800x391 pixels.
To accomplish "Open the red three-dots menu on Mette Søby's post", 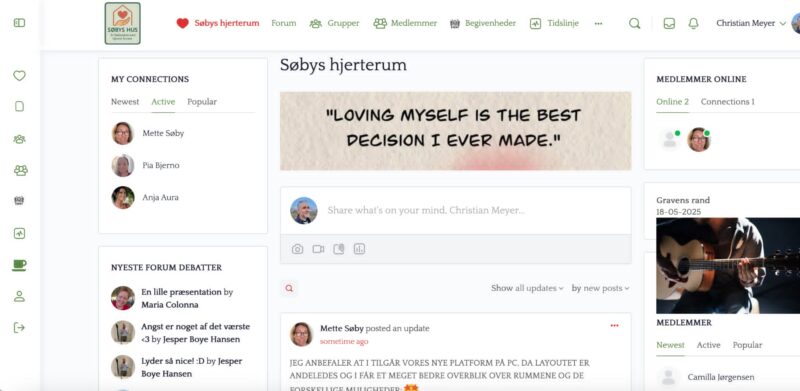I will 614,326.
